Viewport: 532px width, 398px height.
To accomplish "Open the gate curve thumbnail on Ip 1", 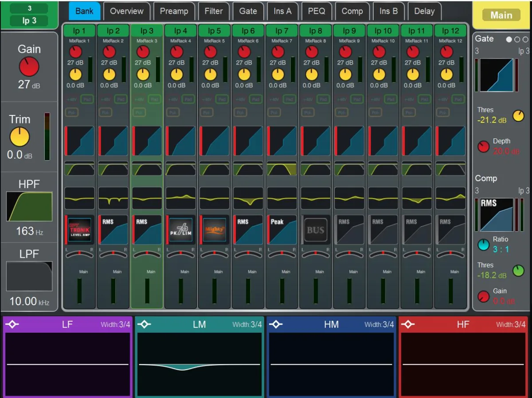I will [79, 141].
